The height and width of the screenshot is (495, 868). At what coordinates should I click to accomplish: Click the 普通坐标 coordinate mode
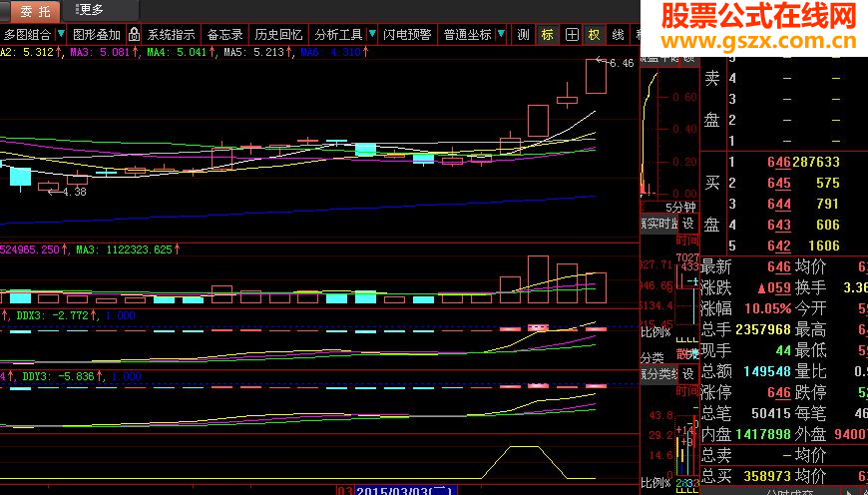(467, 35)
